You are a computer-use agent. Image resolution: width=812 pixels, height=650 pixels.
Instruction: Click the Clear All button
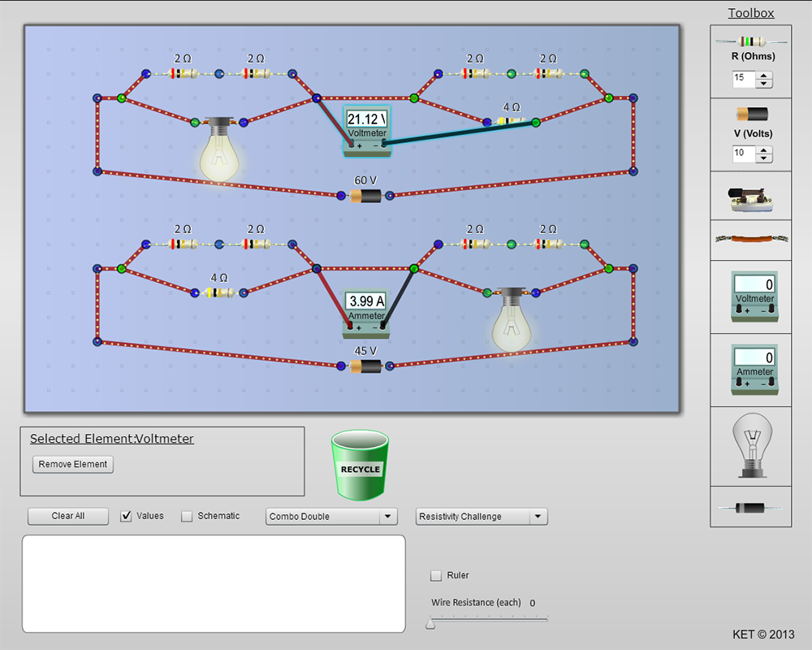(x=68, y=516)
